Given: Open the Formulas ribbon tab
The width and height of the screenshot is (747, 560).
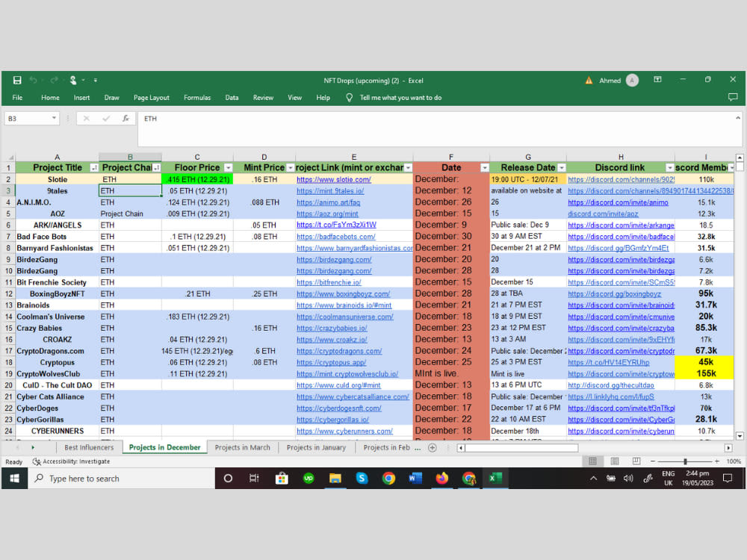Looking at the screenshot, I should [x=196, y=98].
